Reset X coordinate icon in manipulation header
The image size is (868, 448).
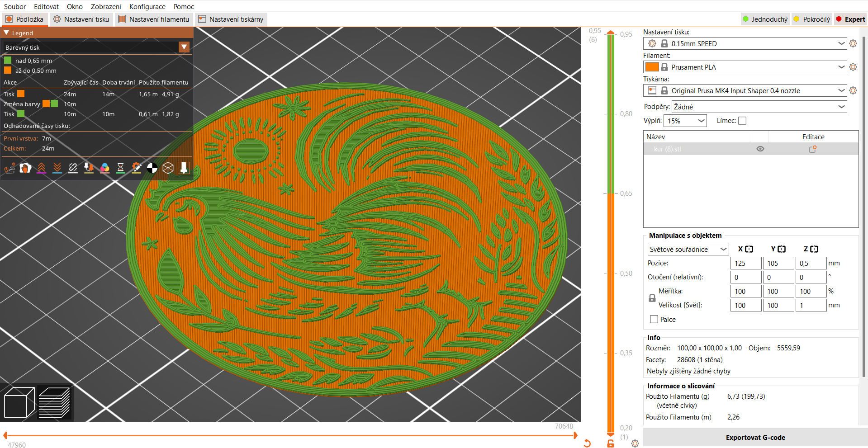749,249
